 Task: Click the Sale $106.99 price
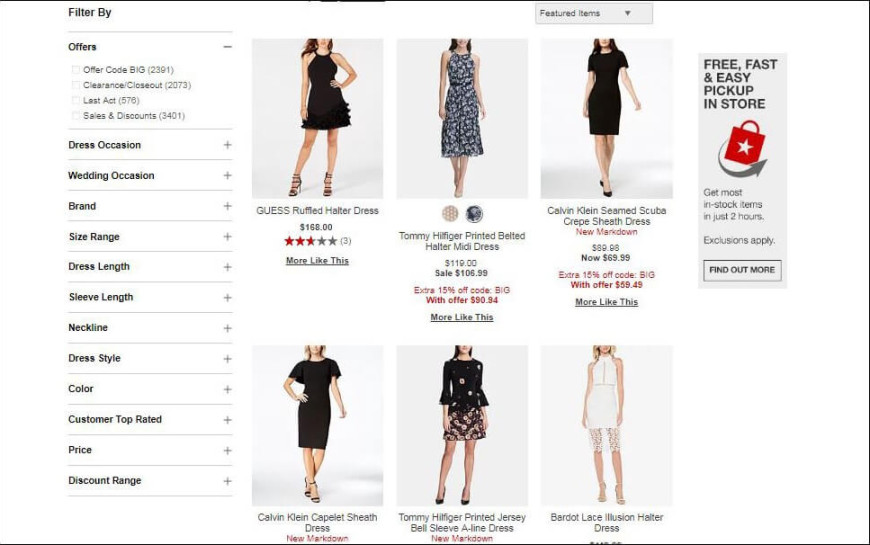pyautogui.click(x=461, y=273)
